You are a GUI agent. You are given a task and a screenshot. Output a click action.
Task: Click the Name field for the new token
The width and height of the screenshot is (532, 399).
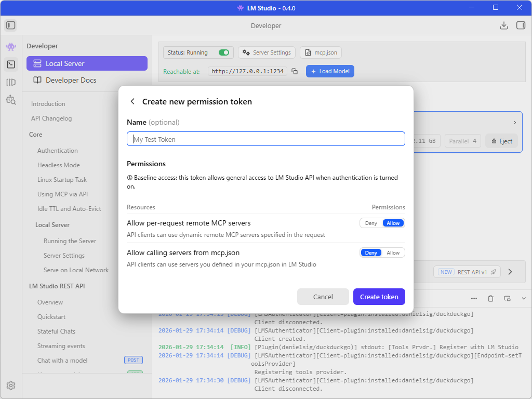point(265,139)
